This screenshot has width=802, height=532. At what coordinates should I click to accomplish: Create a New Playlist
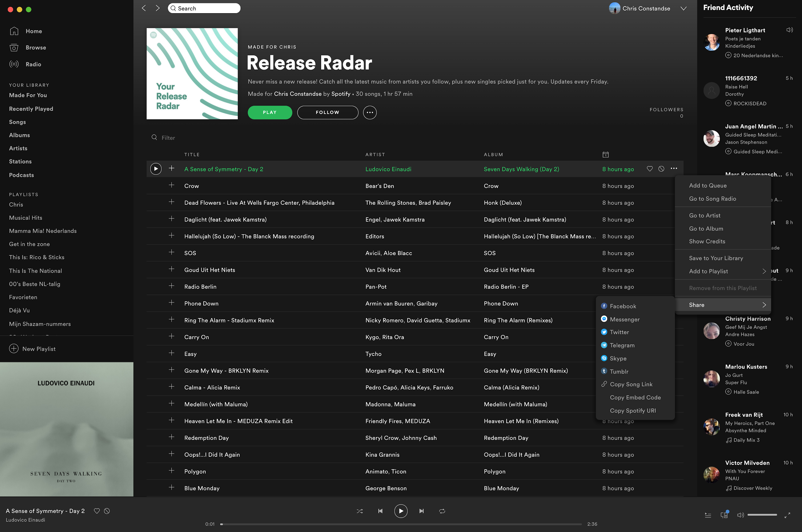point(32,349)
